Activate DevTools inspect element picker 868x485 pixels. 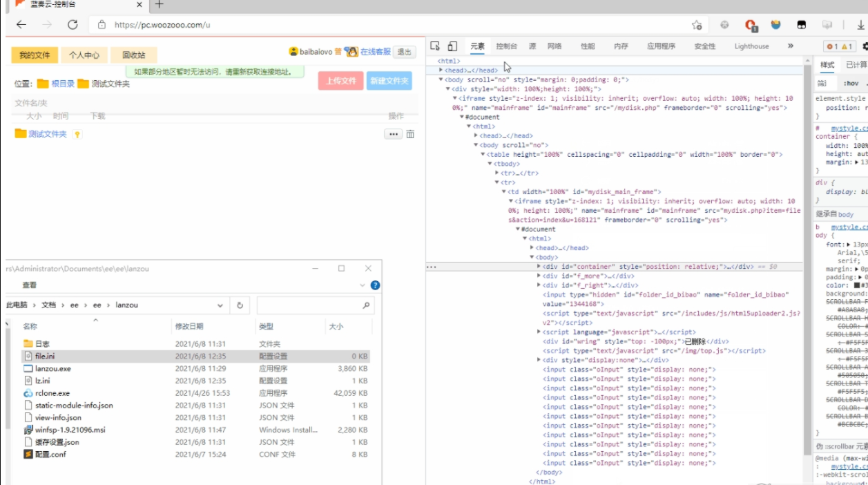click(435, 46)
